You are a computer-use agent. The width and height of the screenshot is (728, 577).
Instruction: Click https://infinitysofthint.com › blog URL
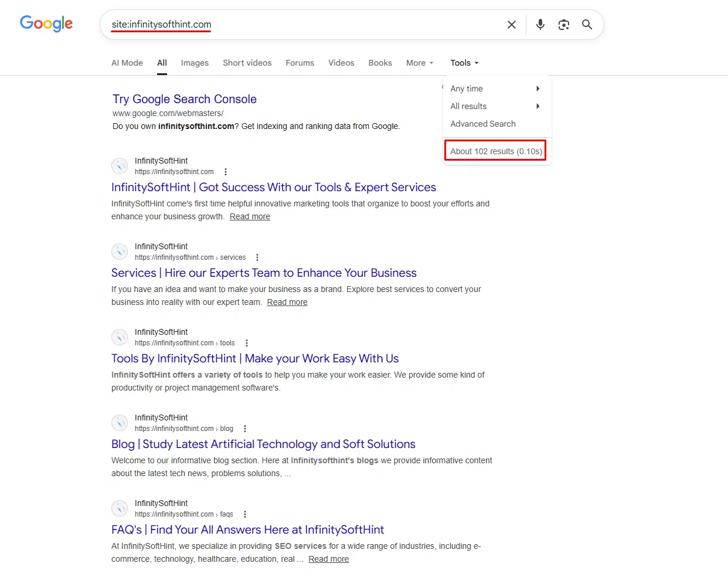(x=184, y=429)
